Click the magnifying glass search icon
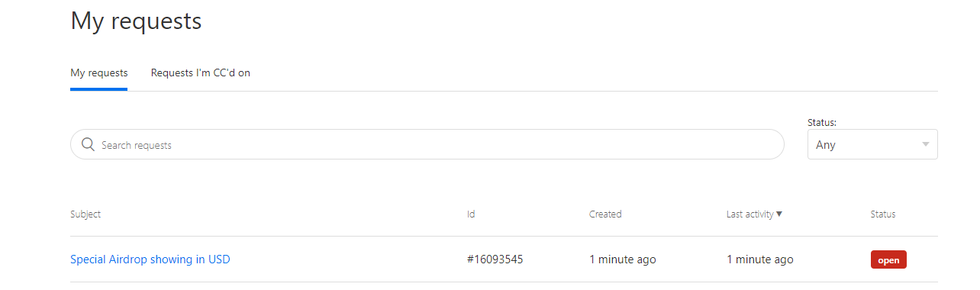The width and height of the screenshot is (980, 290). (x=88, y=144)
